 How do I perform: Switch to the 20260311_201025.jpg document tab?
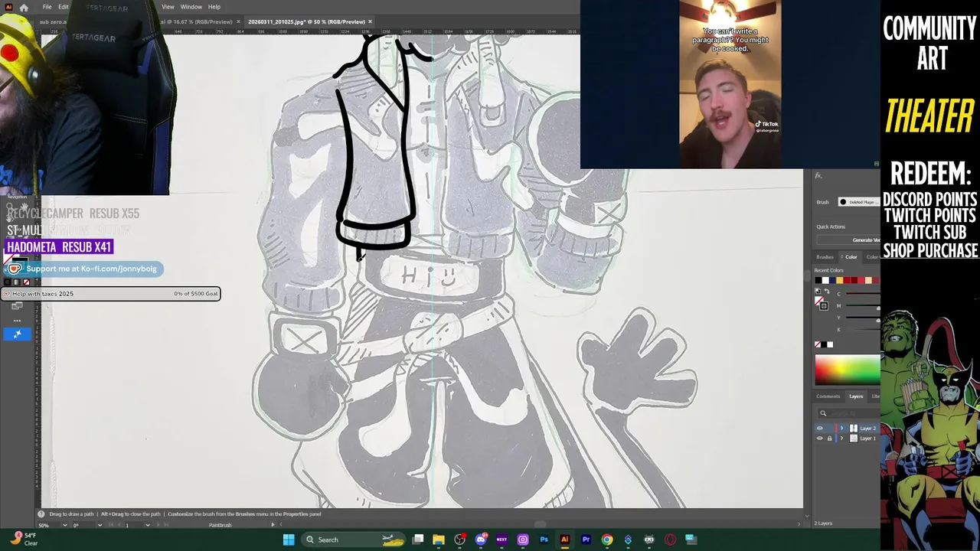pyautogui.click(x=306, y=21)
